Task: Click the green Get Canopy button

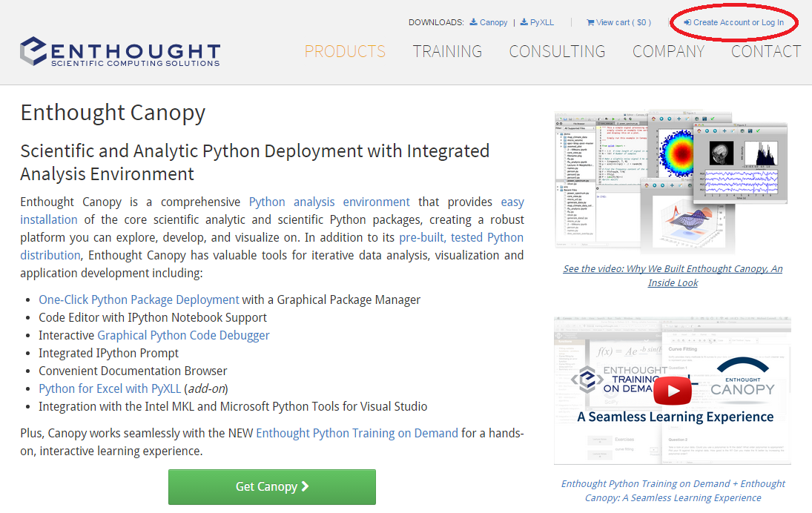Action: coord(272,486)
